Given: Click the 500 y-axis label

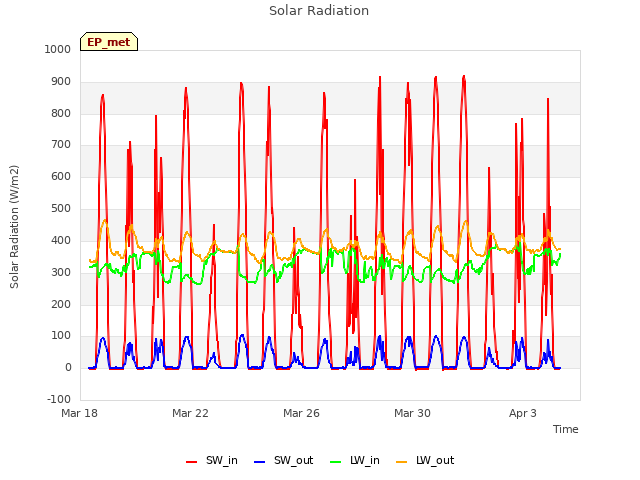Looking at the screenshot, I should (x=61, y=209).
